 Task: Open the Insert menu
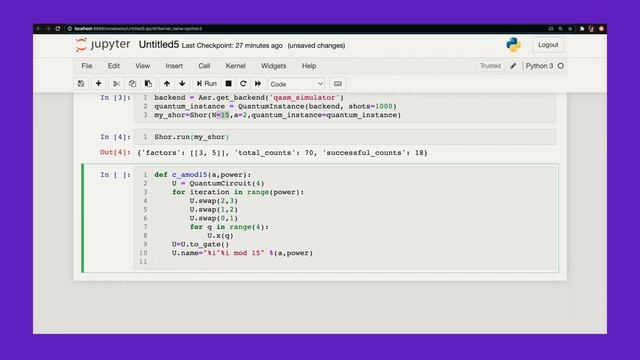[x=174, y=66]
